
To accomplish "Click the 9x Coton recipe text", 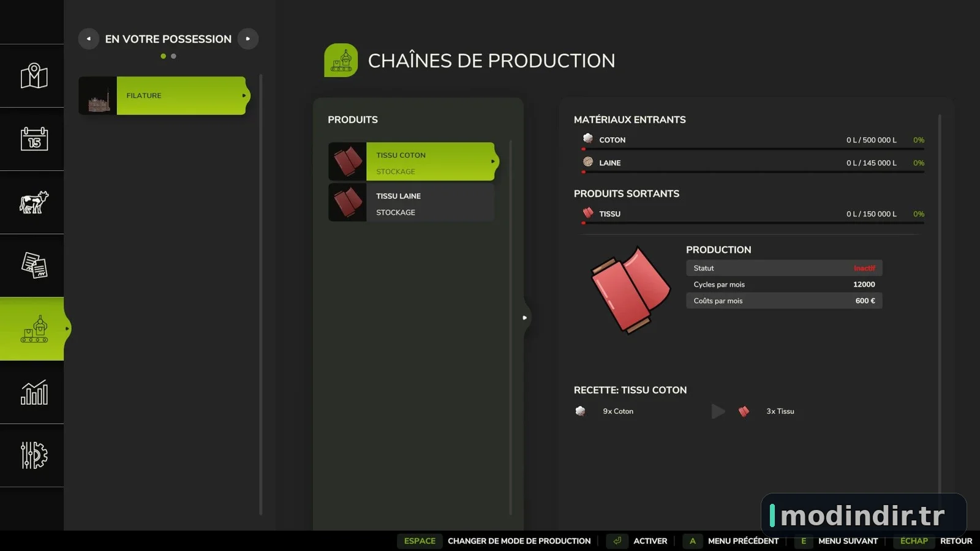I will click(618, 411).
